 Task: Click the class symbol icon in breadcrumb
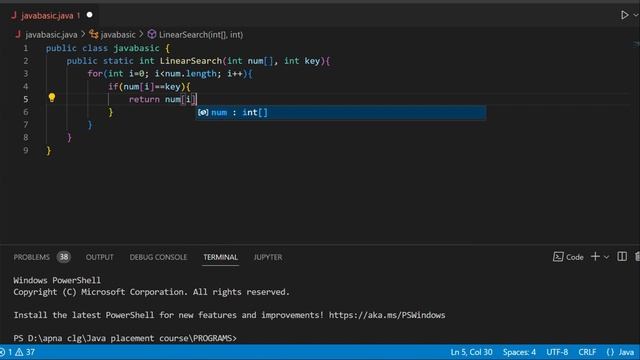pos(94,34)
